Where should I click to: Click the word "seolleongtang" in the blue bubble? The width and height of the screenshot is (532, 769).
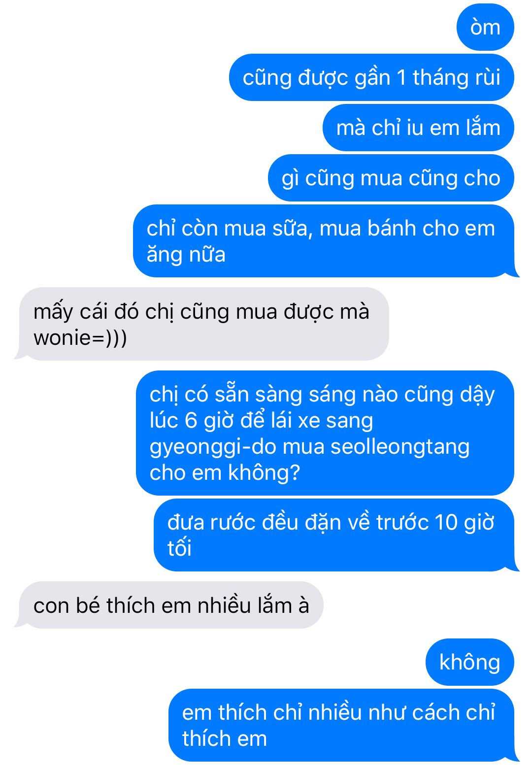[x=400, y=447]
